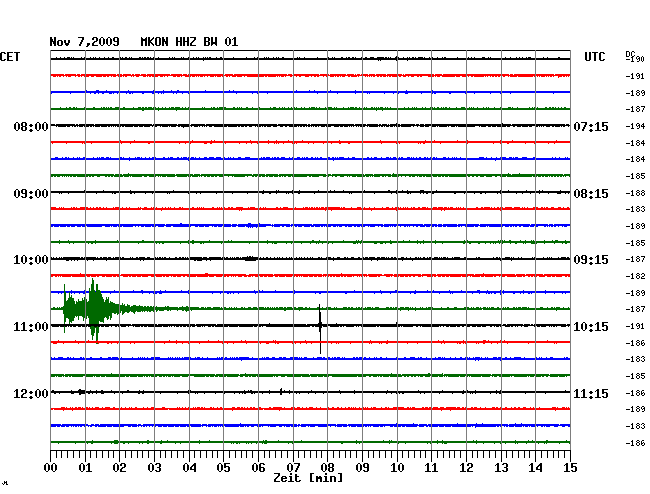Select the 08:00 CET time label

(31, 126)
